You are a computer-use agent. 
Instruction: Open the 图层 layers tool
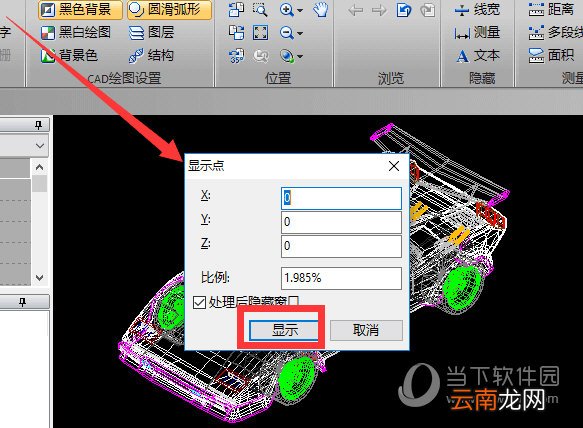pyautogui.click(x=152, y=33)
